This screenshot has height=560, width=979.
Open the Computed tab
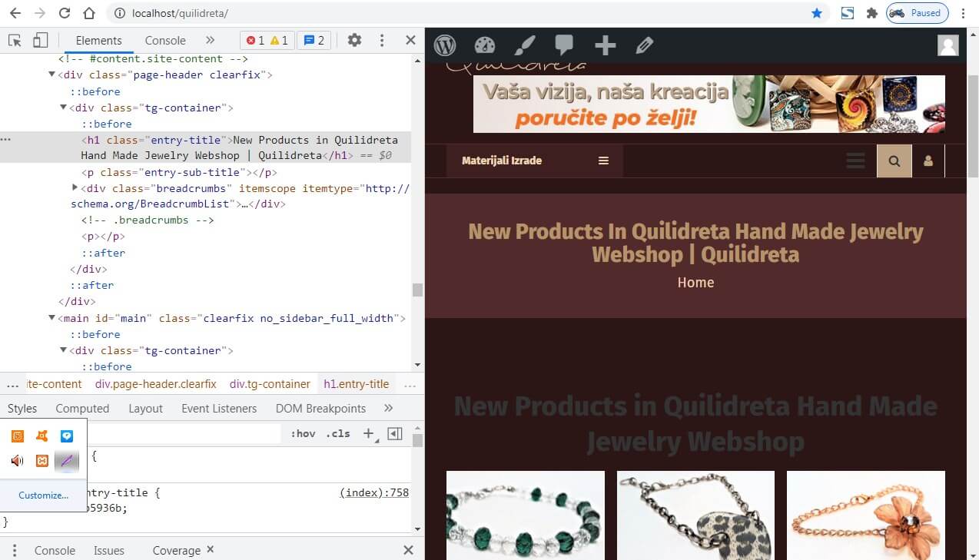pos(82,409)
